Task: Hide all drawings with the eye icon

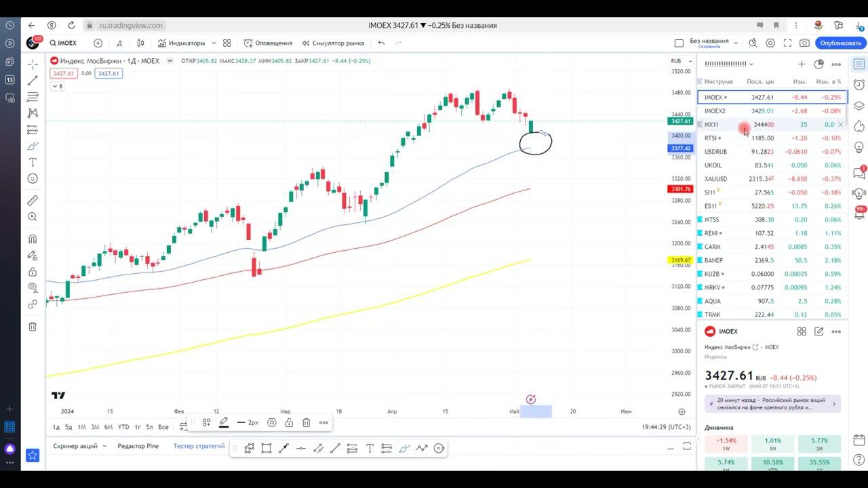Action: 33,288
